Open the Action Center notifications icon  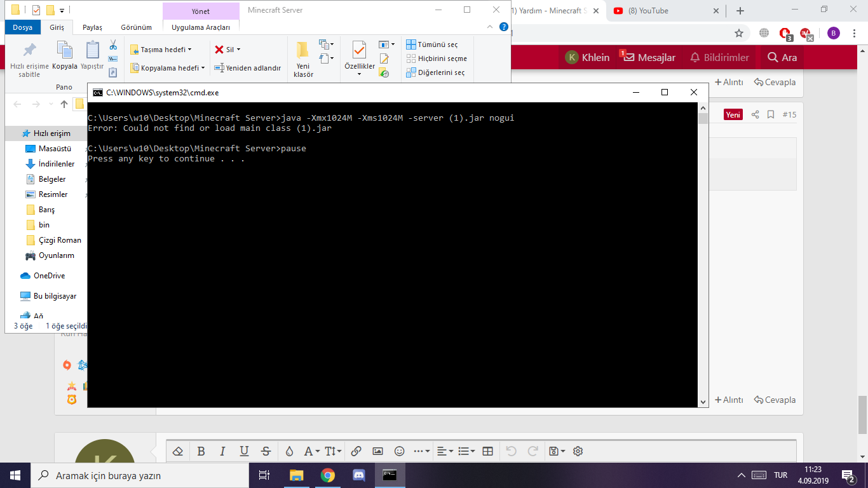848,475
